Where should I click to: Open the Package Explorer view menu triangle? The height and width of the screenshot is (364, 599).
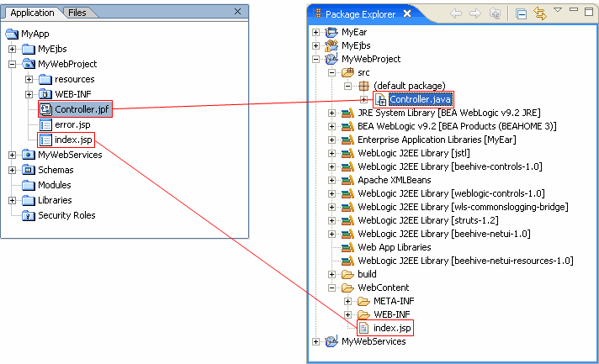click(x=558, y=10)
